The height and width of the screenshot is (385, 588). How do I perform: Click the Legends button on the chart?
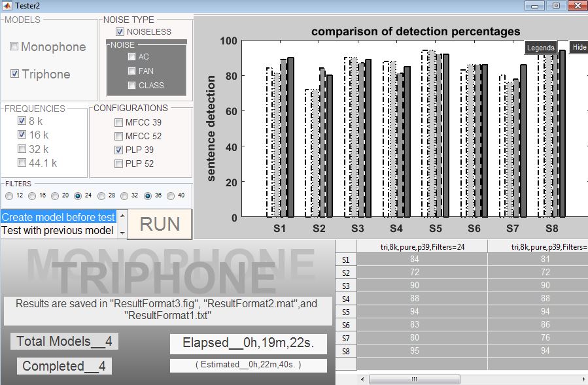(x=540, y=47)
